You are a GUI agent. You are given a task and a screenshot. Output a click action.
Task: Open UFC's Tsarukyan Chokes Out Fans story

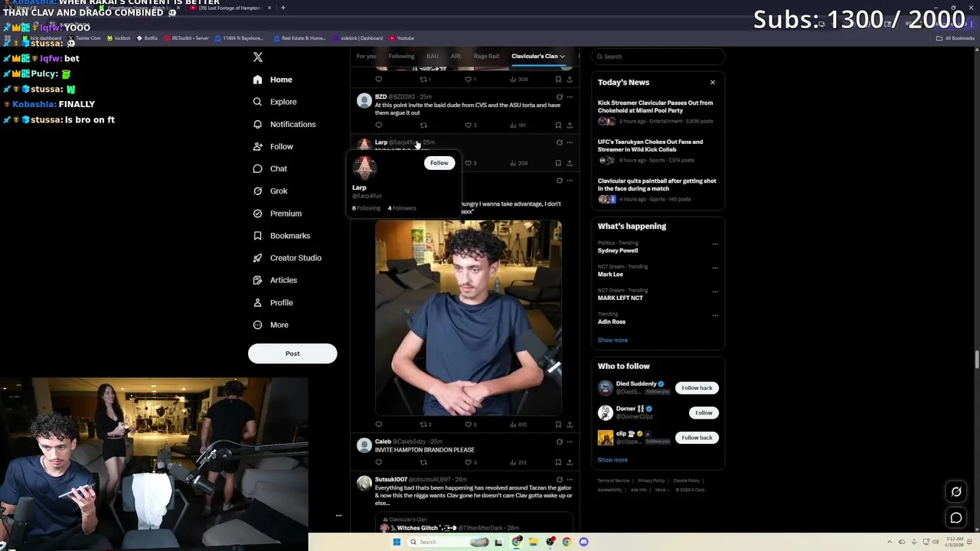click(x=650, y=145)
